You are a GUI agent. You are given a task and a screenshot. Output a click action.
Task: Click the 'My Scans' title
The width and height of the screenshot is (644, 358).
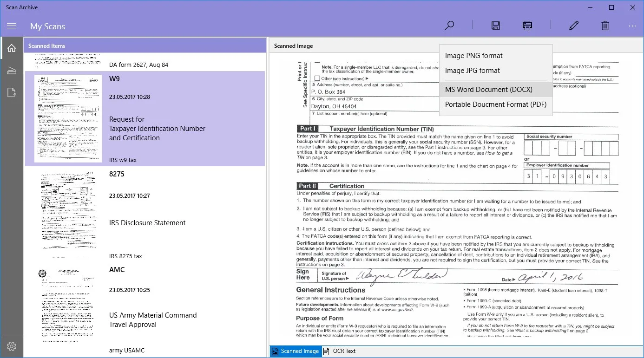(47, 26)
